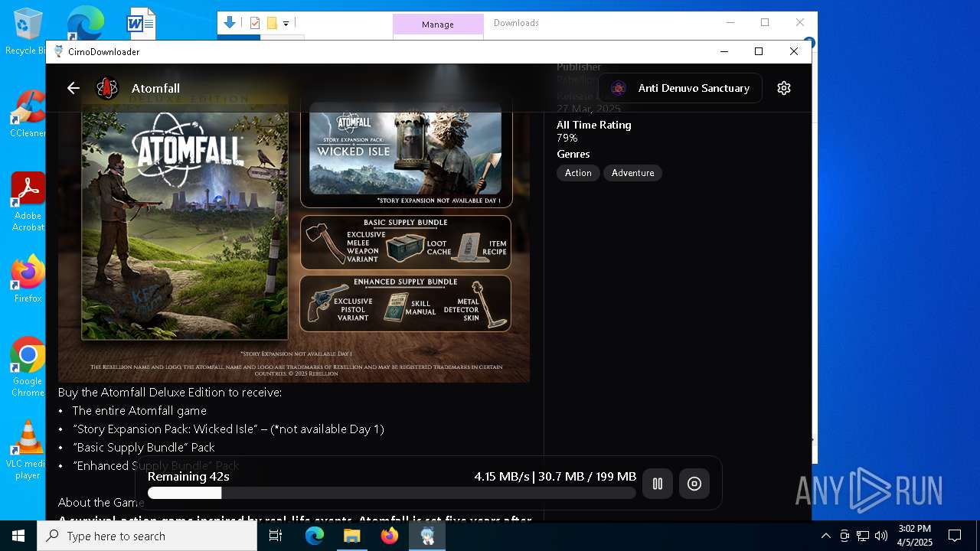This screenshot has height=551, width=980.
Task: Click the meet-now tray icon
Action: point(844,536)
